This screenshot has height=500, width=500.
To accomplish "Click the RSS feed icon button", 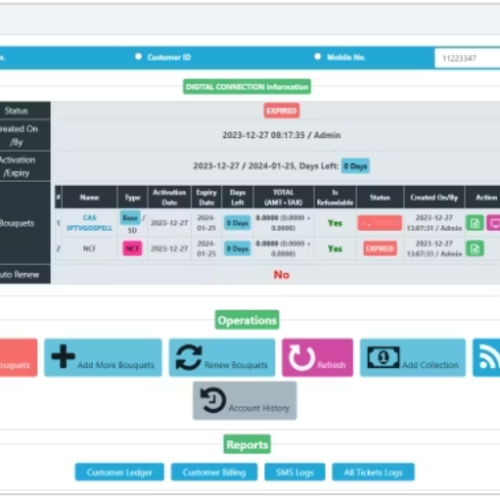I will pyautogui.click(x=487, y=357).
